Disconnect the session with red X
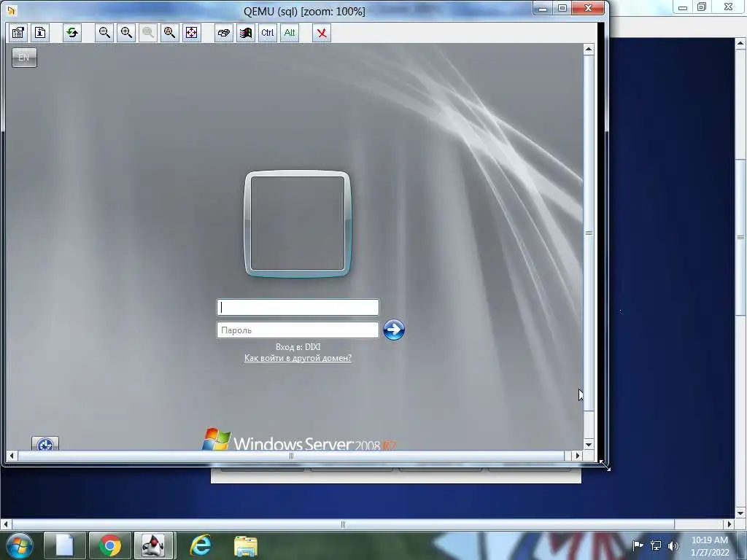Image resolution: width=747 pixels, height=560 pixels. point(322,33)
